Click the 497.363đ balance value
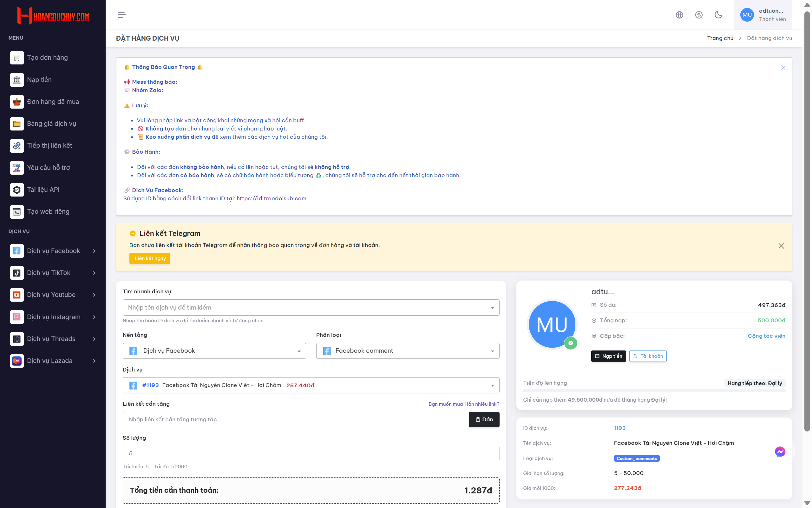Viewport: 812px width, 508px height. click(771, 305)
